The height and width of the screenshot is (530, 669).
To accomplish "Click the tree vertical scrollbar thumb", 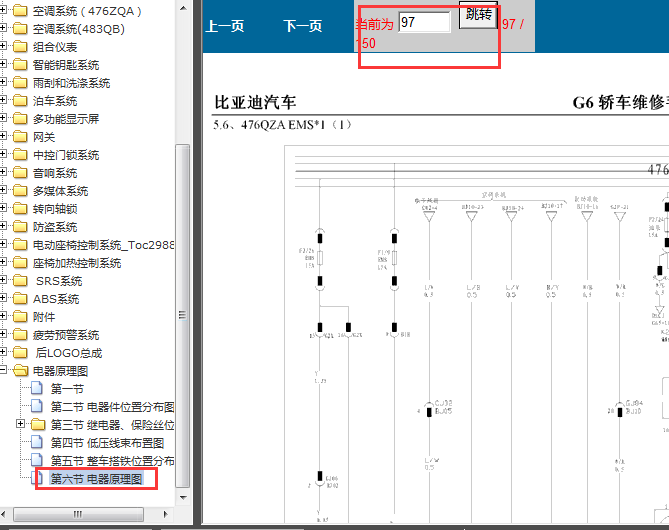I will pos(183,316).
